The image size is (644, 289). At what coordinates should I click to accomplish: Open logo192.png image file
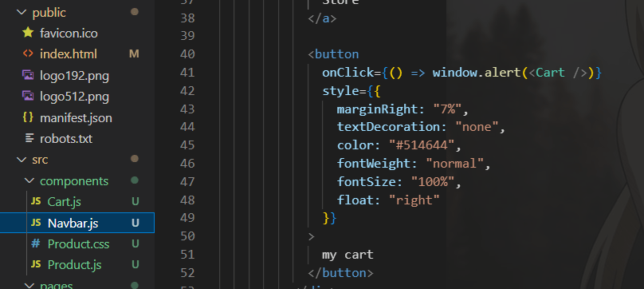coord(74,76)
